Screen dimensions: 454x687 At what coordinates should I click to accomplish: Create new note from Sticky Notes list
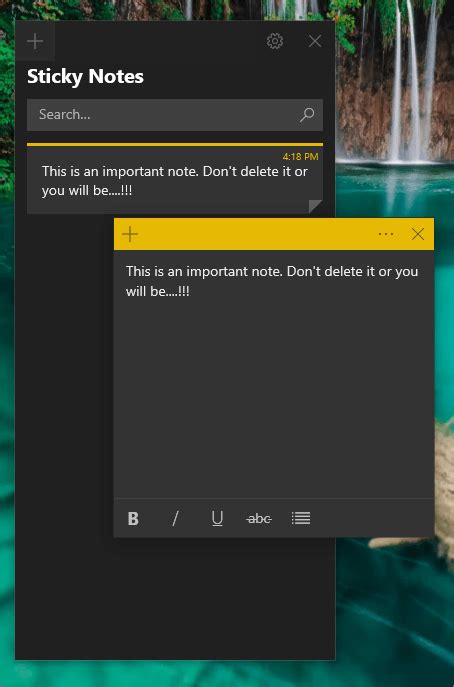35,41
